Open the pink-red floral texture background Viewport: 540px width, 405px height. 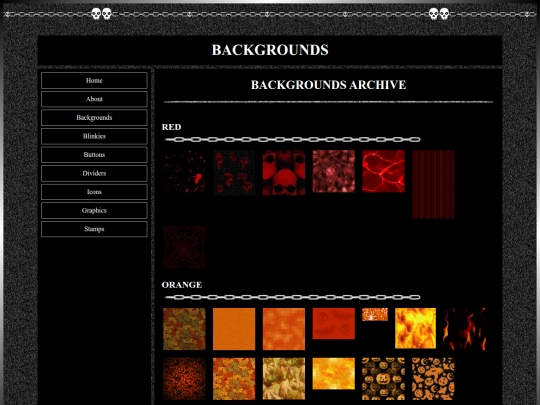pyautogui.click(x=333, y=171)
